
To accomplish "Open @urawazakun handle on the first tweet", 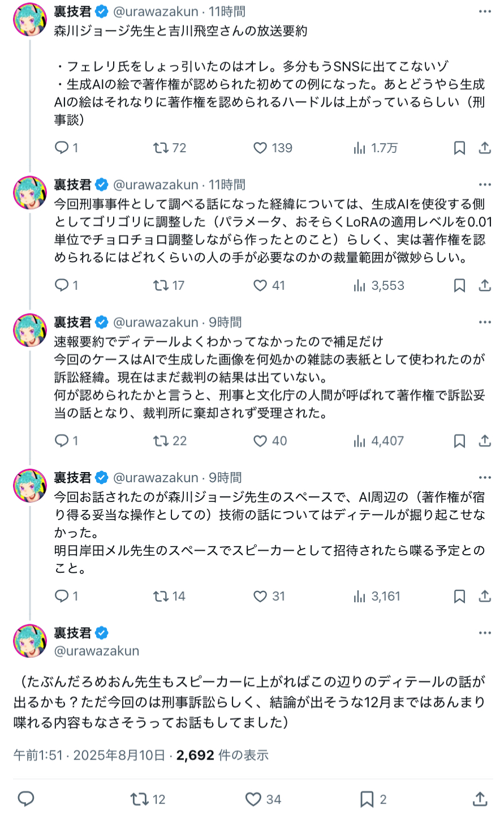I will (x=156, y=11).
